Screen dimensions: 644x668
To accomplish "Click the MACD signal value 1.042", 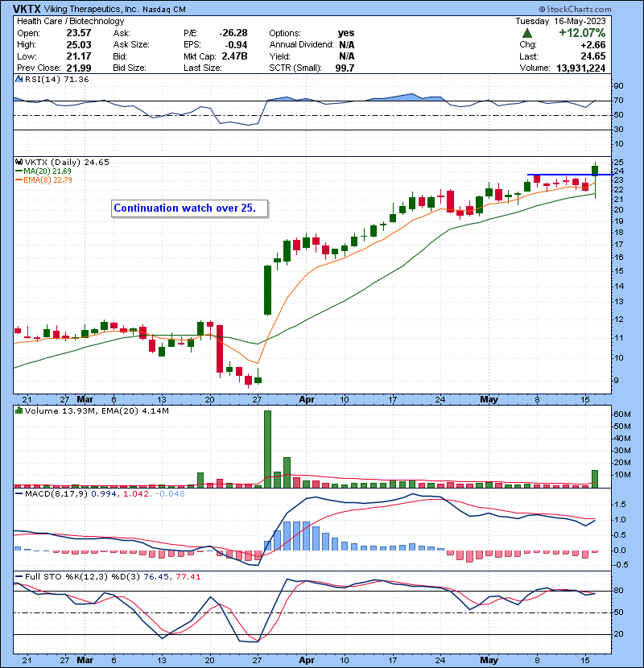I will pos(136,494).
